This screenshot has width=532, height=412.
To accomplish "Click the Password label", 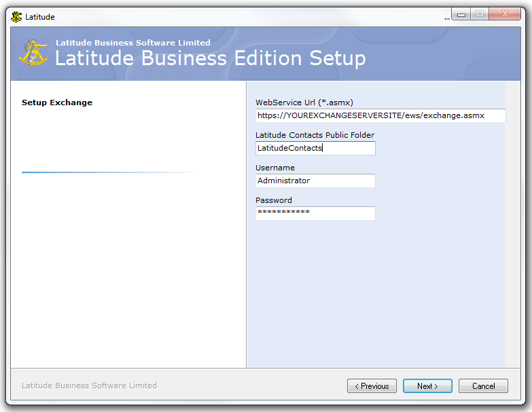I will (x=273, y=200).
